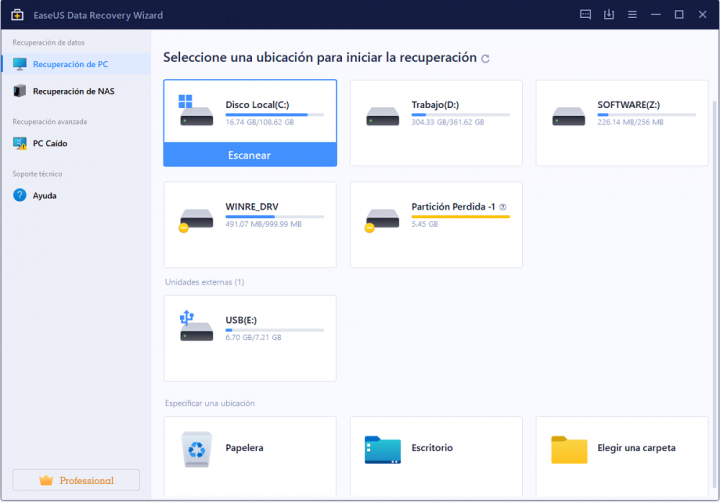The width and height of the screenshot is (720, 502).
Task: Refresh the drive list
Action: pyautogui.click(x=486, y=59)
